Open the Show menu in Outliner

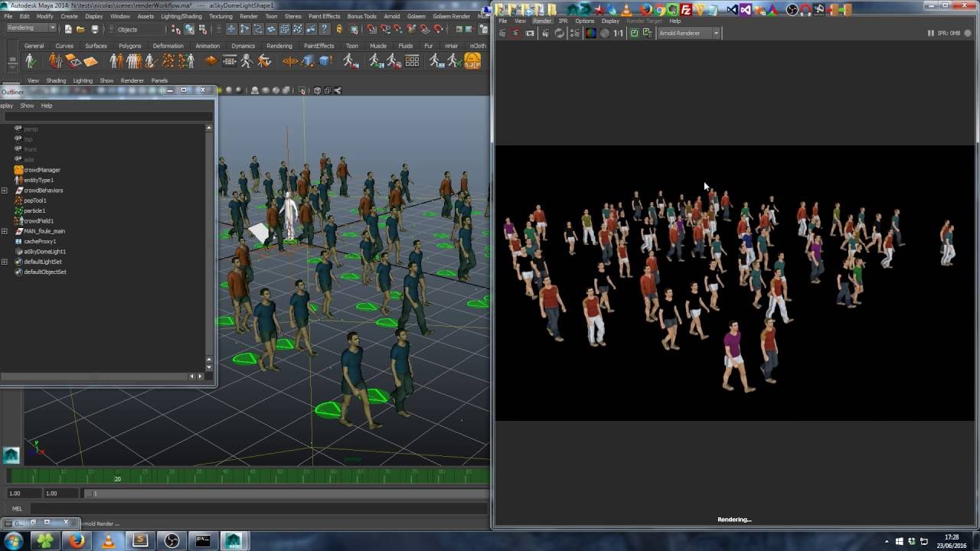pos(27,106)
